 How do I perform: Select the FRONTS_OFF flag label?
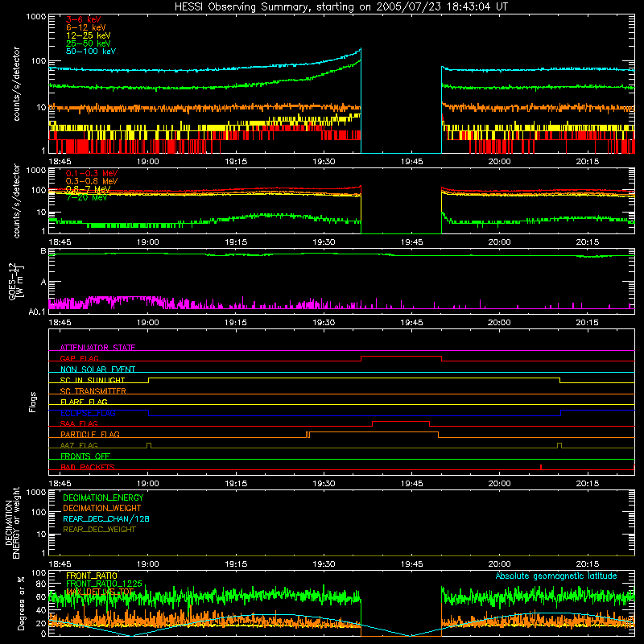click(x=85, y=456)
